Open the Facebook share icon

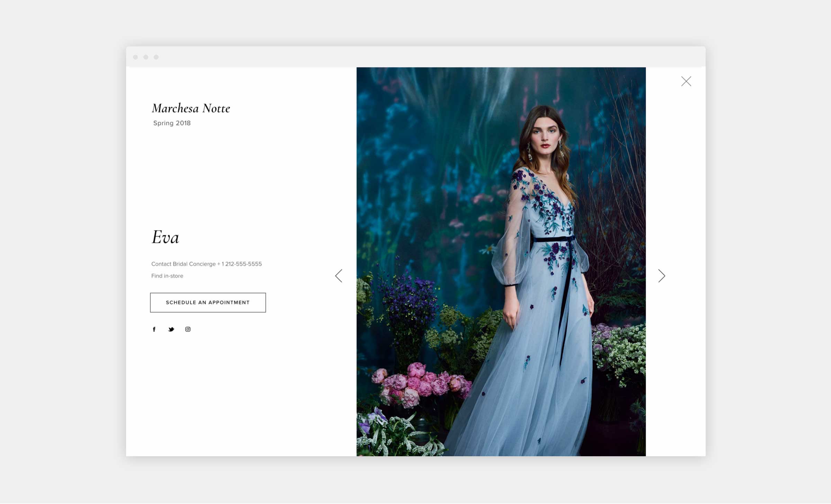[x=154, y=329]
